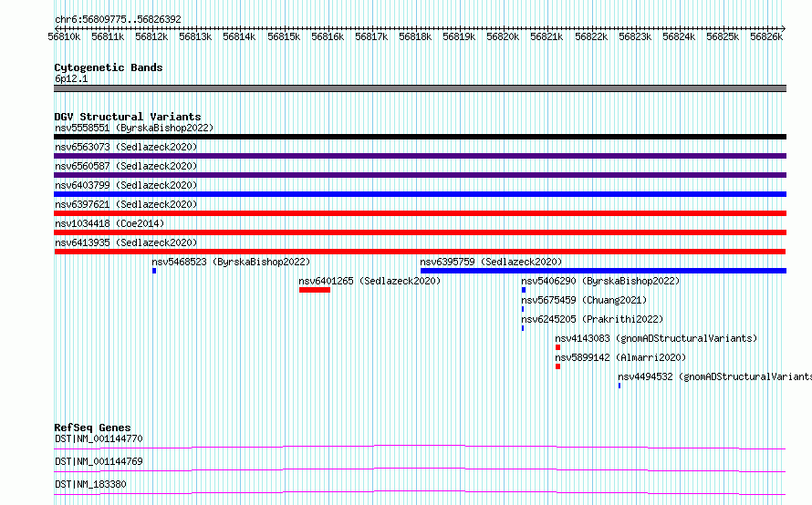
Task: Click the red nsv6397621 variant bar
Action: 420,213
